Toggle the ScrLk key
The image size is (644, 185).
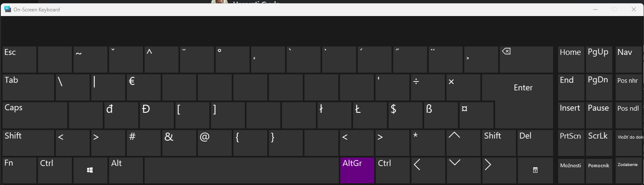click(599, 143)
